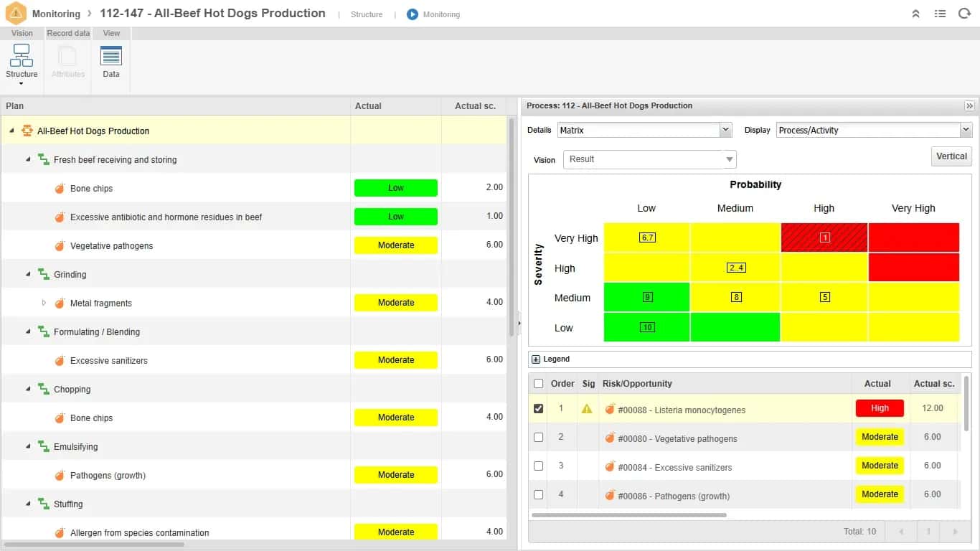This screenshot has width=980, height=551.
Task: Open the Record data ribbon tab
Action: click(68, 33)
